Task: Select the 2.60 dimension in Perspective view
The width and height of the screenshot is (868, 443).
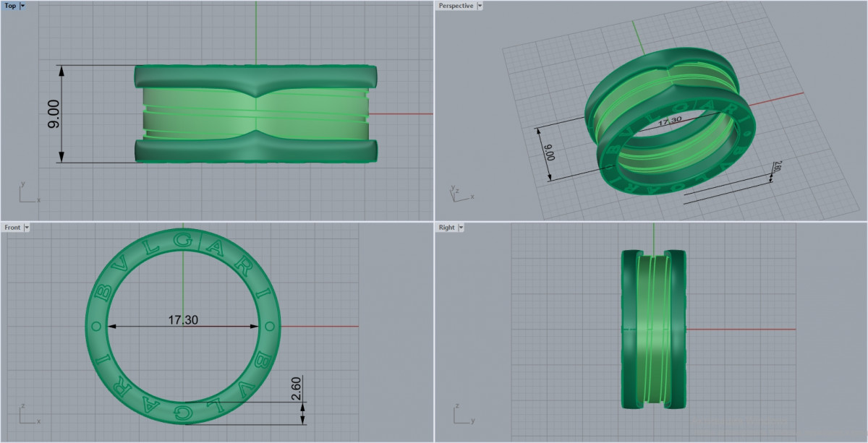Action: (x=778, y=167)
